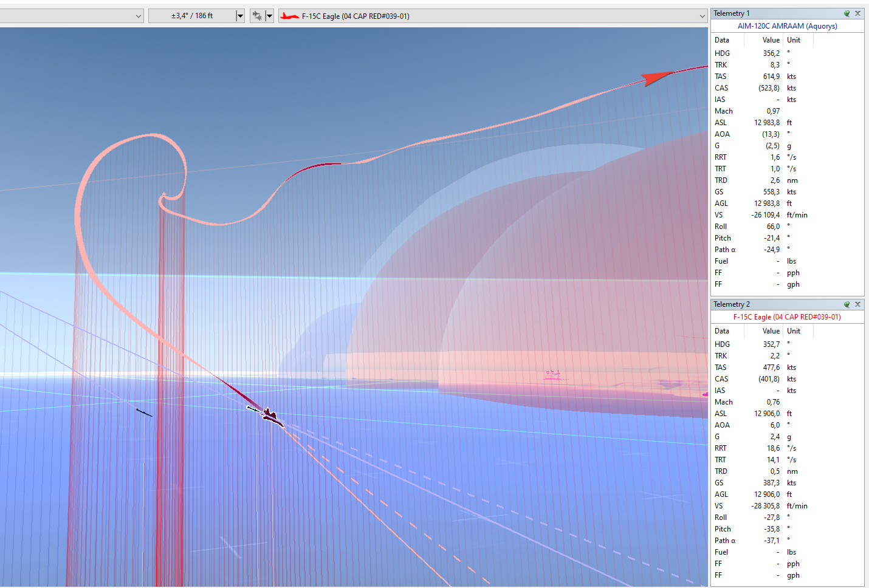Click the ±3,4° / 186 ft field

192,16
